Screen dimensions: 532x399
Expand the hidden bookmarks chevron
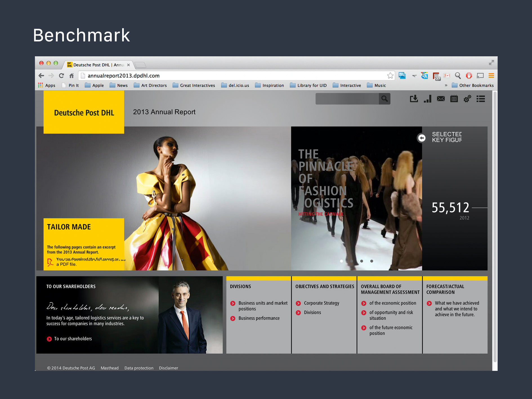(x=446, y=85)
